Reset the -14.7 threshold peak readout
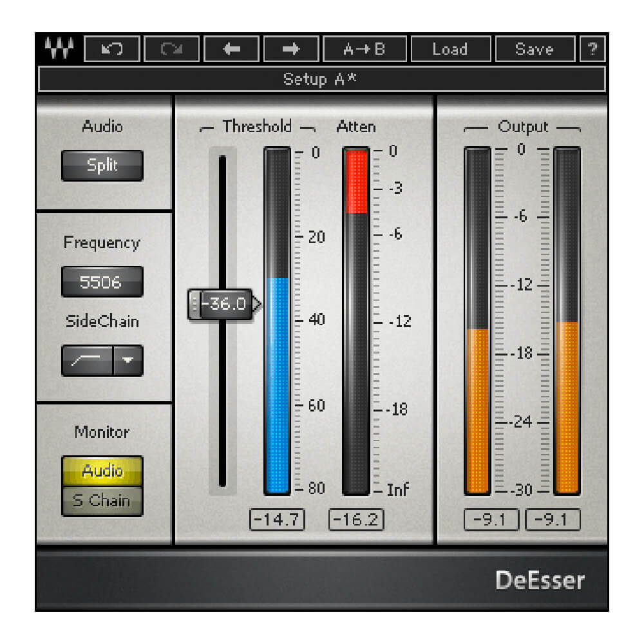The height and width of the screenshot is (644, 644). pyautogui.click(x=277, y=520)
